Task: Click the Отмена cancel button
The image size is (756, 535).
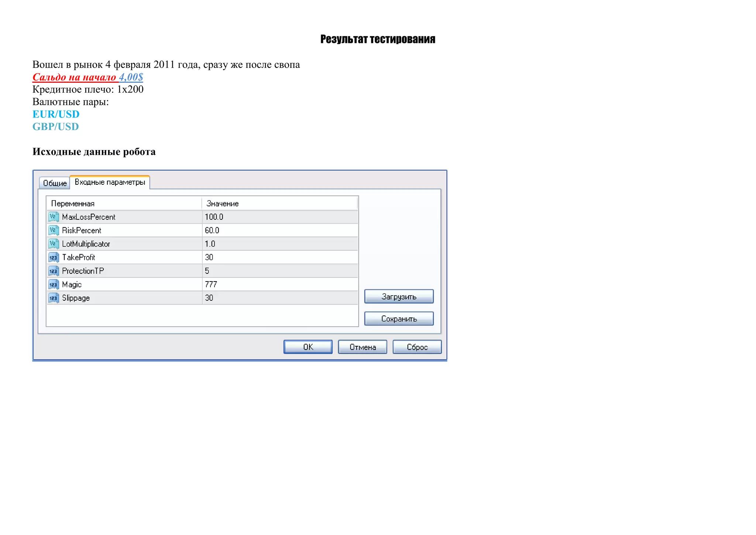Action: (x=362, y=347)
